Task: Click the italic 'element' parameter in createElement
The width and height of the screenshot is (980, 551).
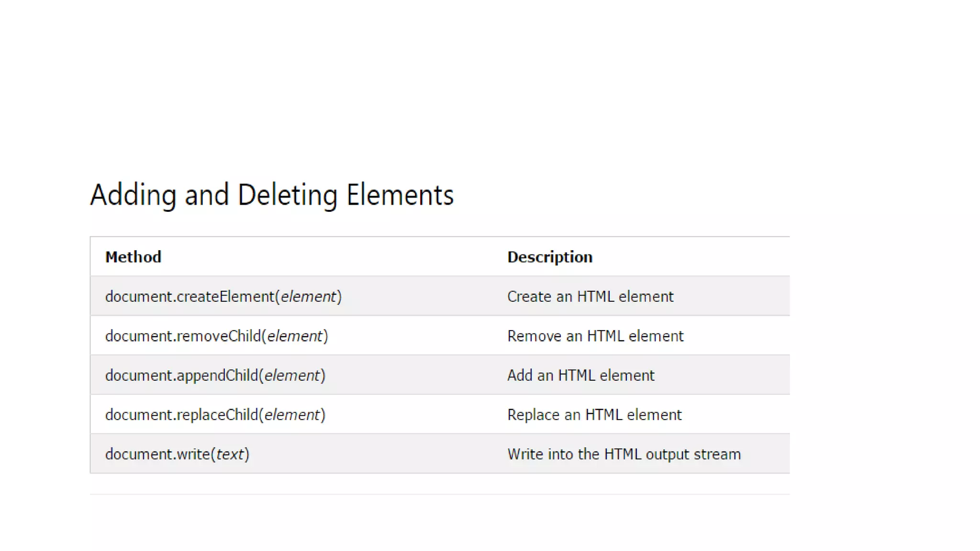Action: [309, 297]
